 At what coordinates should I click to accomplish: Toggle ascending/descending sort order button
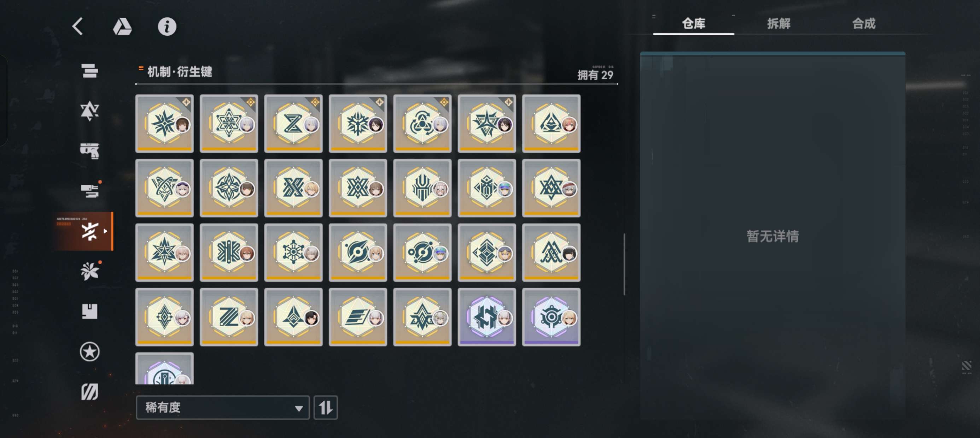tap(325, 408)
